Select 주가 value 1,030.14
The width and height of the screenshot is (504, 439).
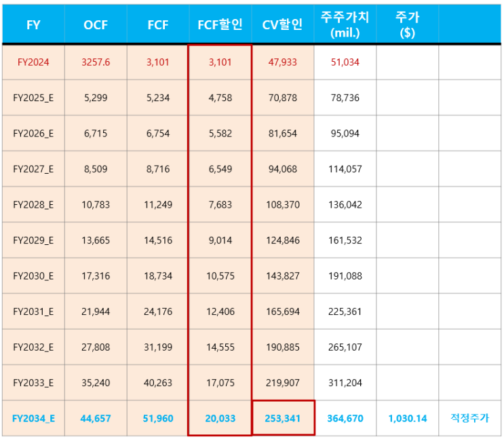click(x=408, y=419)
